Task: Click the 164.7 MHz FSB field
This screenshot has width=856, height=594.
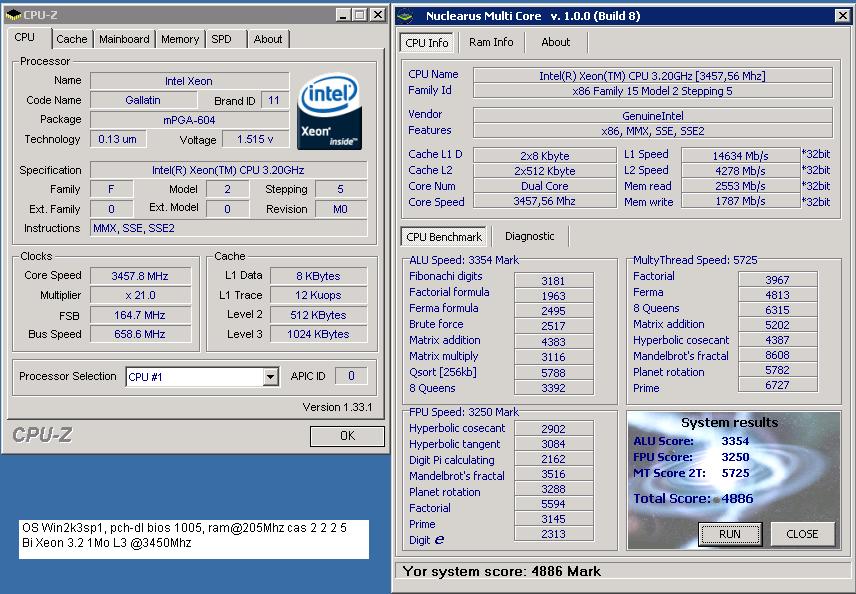Action: coord(140,315)
